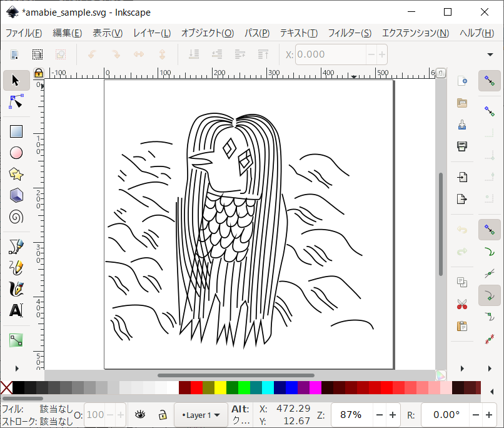Image resolution: width=504 pixels, height=428 pixels.
Task: Create a new document icon
Action: [x=462, y=81]
